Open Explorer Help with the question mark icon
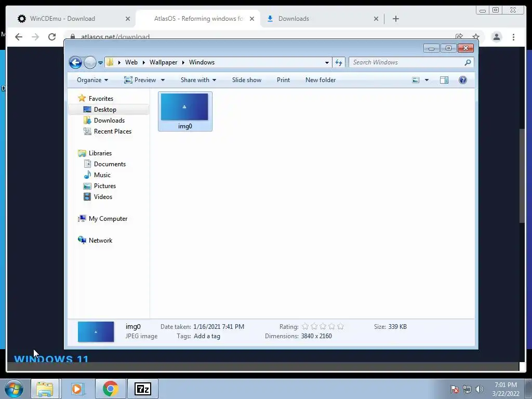This screenshot has height=399, width=532. click(x=463, y=80)
